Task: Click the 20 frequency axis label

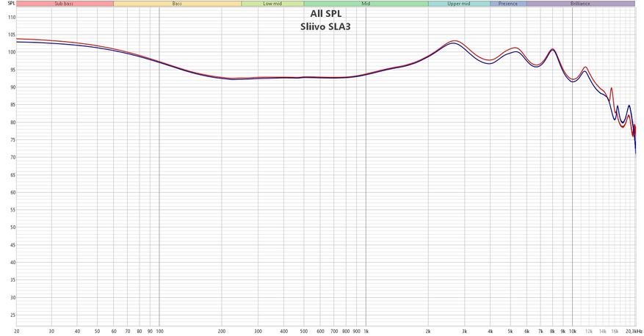Action: pyautogui.click(x=16, y=331)
